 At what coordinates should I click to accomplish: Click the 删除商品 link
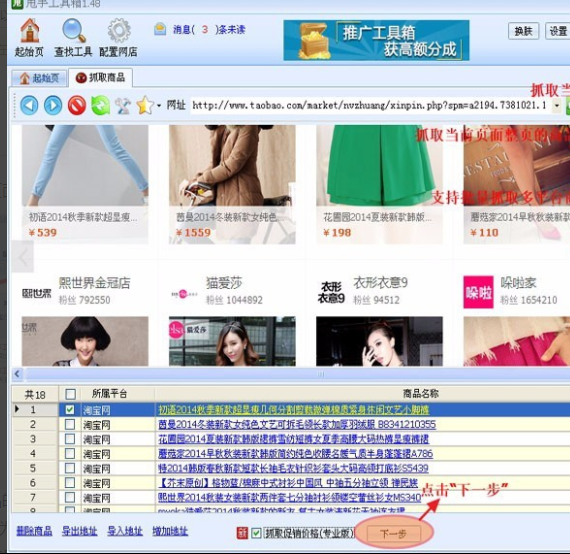[34, 531]
